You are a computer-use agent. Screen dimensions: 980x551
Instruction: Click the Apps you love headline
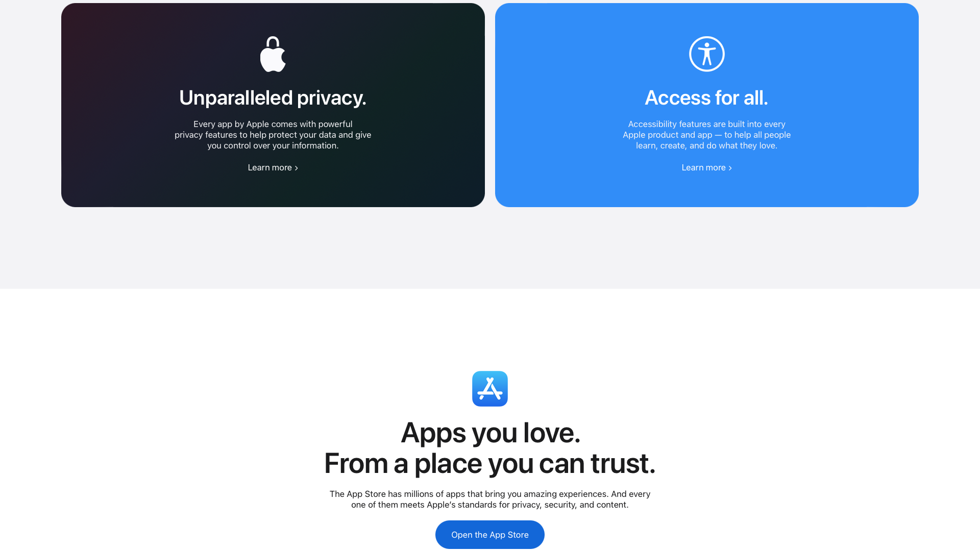pos(491,433)
